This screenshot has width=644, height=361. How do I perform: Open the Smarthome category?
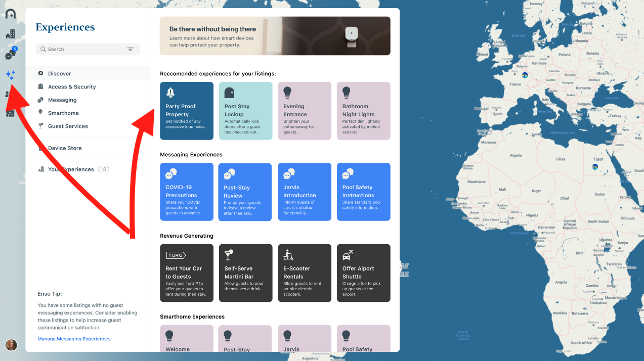[x=63, y=113]
